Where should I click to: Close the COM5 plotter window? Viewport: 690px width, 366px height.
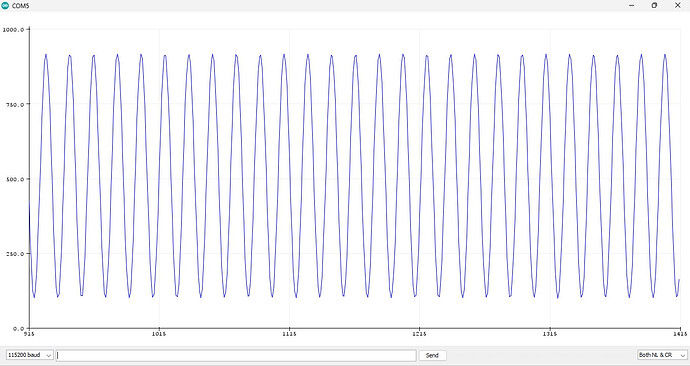coord(678,5)
